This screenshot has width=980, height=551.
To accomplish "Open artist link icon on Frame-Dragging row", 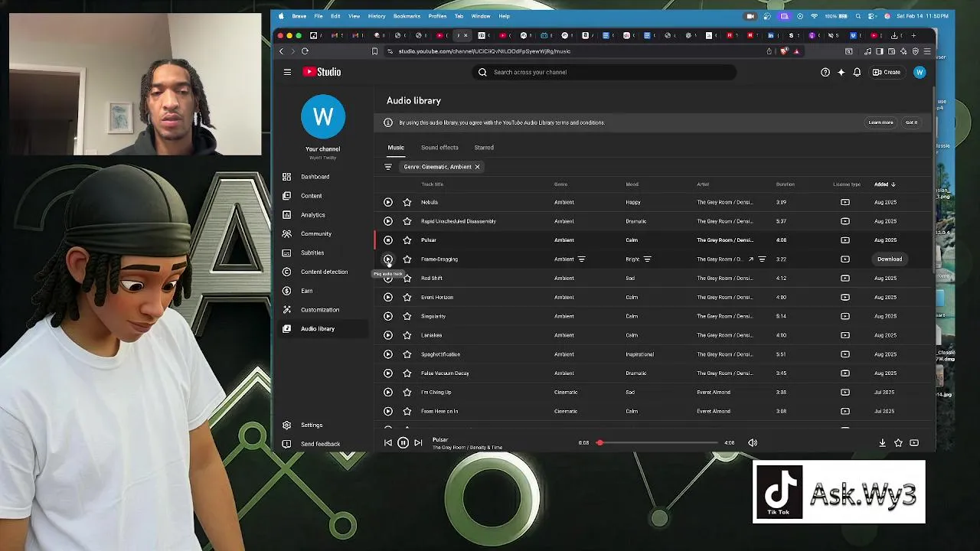I will point(750,259).
